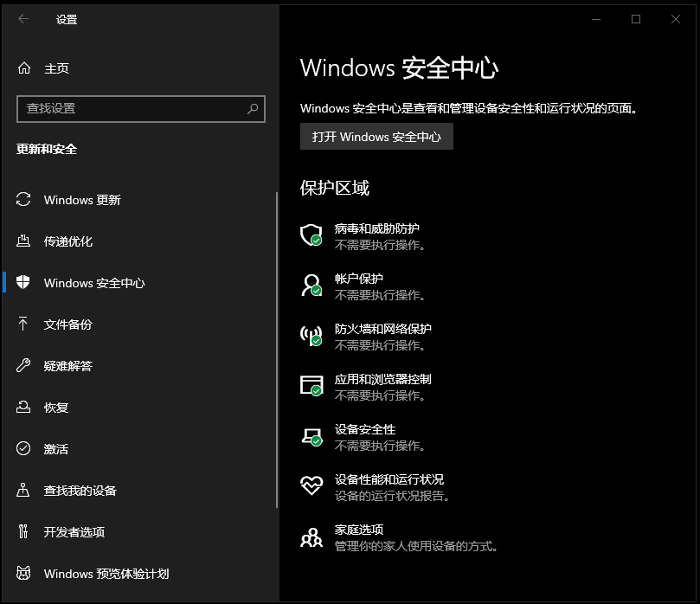Click the 查找设置 search input field

[130, 109]
